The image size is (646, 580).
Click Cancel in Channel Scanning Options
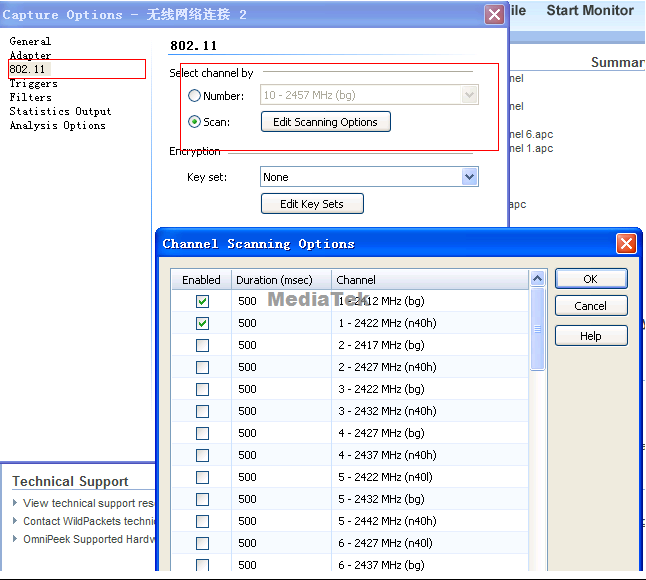(591, 306)
